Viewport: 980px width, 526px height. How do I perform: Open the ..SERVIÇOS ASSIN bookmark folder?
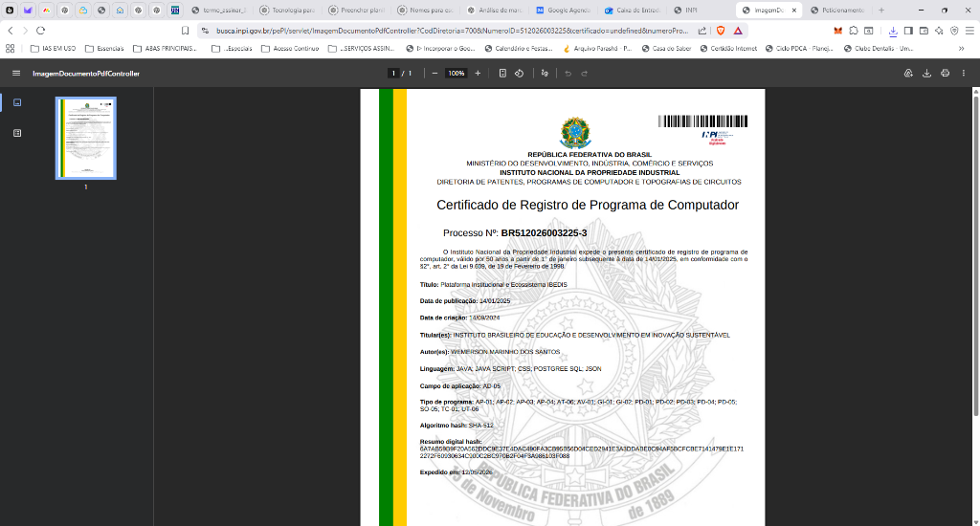(x=361, y=48)
